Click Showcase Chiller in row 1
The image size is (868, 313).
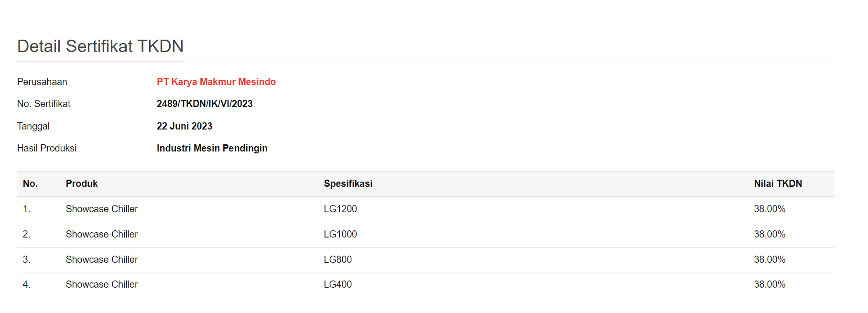pyautogui.click(x=102, y=209)
